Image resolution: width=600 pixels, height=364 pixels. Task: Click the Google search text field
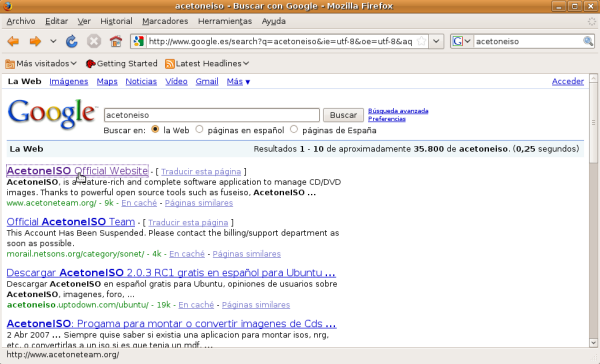[x=212, y=115]
